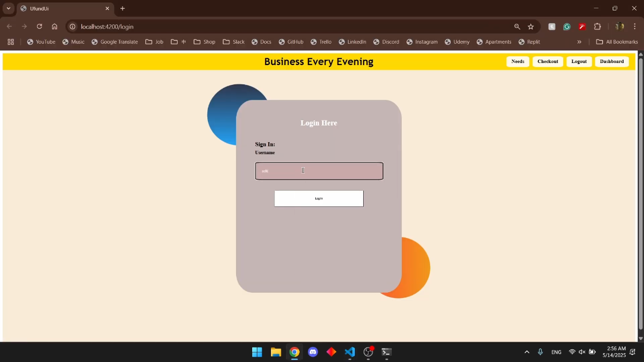
Task: Open the notifications bell in tray
Action: click(633, 352)
